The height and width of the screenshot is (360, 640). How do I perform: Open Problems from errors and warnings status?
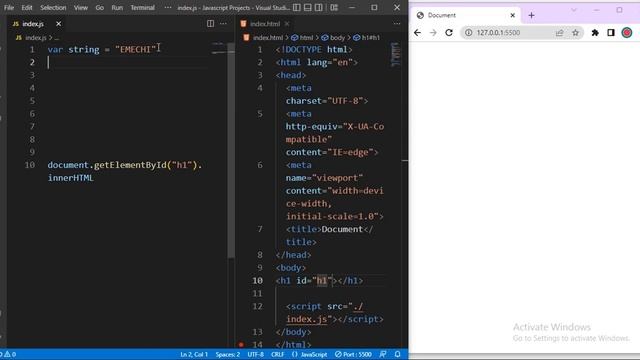(x=8, y=354)
